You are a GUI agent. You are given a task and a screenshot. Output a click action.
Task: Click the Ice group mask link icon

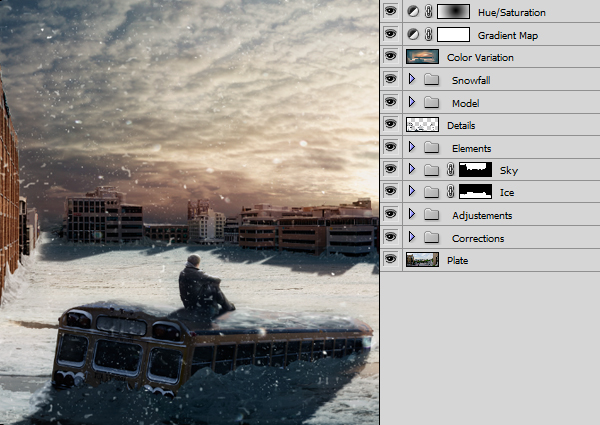pyautogui.click(x=451, y=191)
